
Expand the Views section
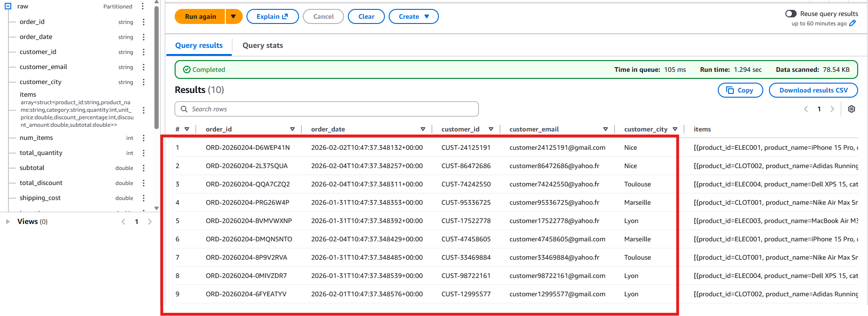tap(8, 222)
